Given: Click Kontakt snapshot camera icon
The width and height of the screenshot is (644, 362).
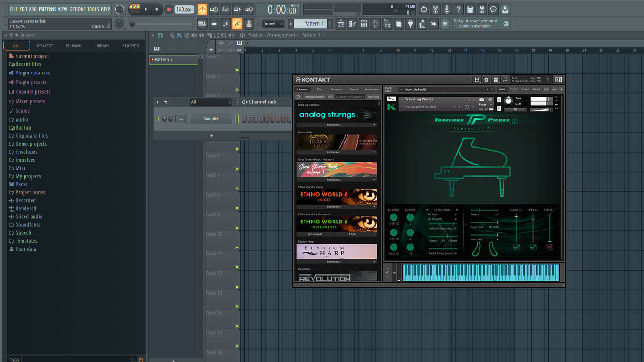Looking at the screenshot, I should (x=481, y=99).
